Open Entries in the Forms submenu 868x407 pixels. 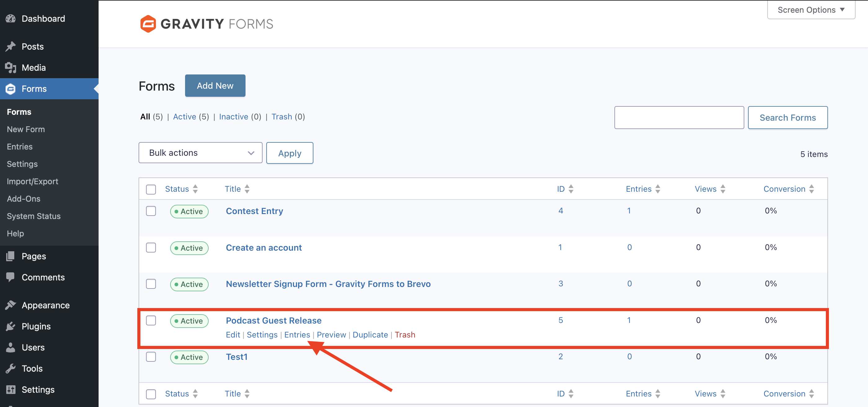pos(20,147)
